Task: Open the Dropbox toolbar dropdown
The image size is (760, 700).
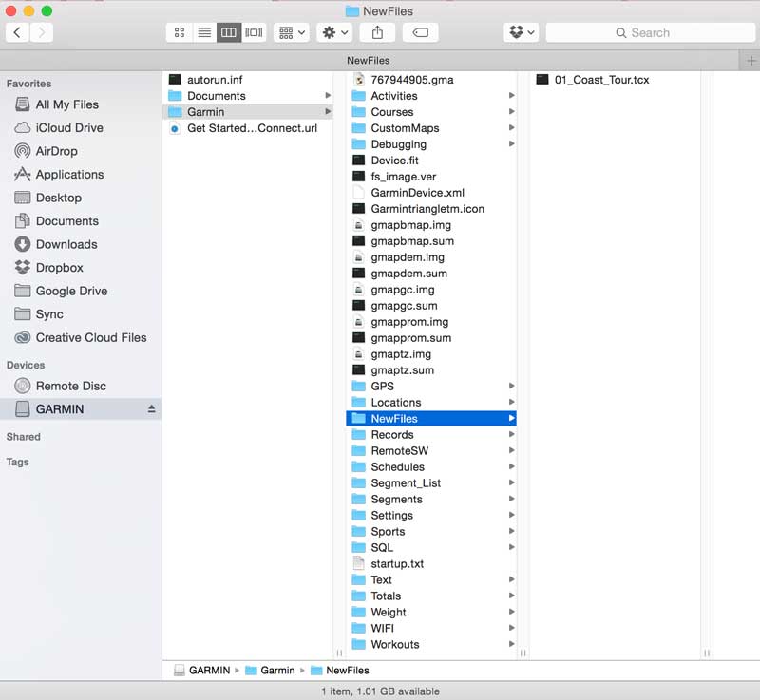Action: pyautogui.click(x=521, y=32)
